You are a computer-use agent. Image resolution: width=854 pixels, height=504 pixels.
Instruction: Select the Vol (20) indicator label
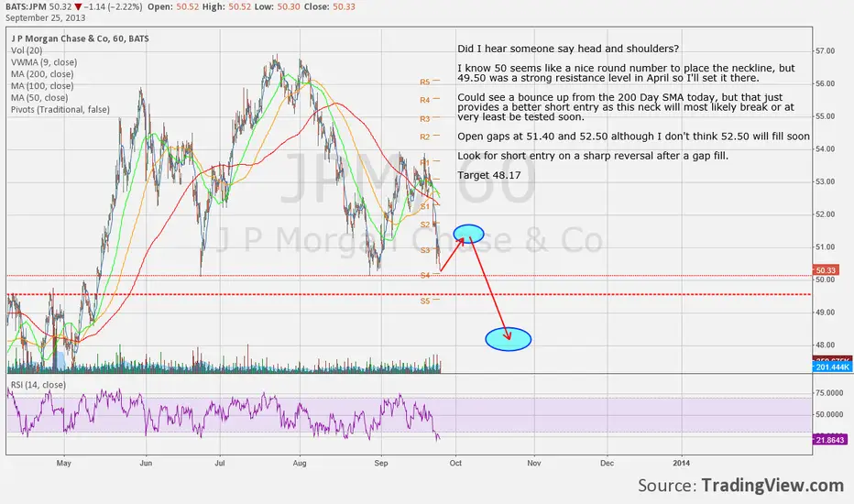coord(27,50)
